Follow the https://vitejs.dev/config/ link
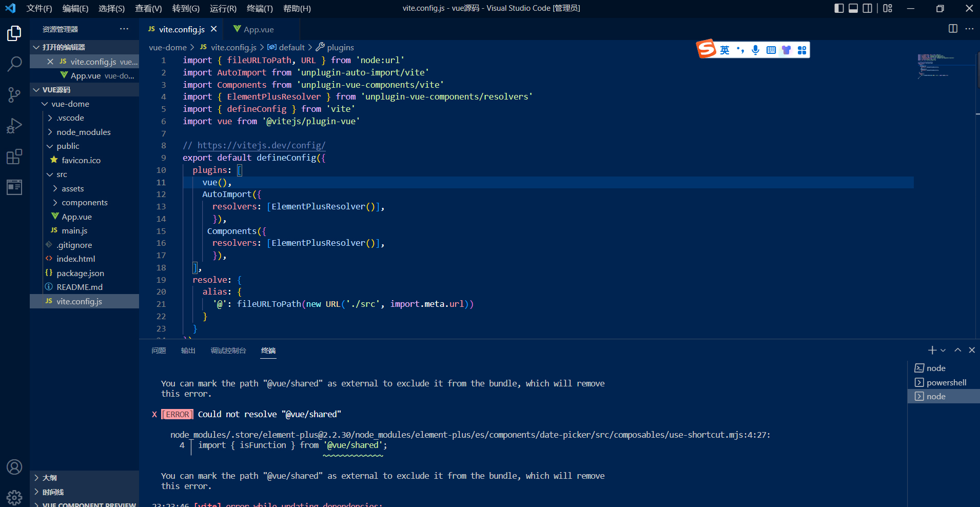 (x=261, y=145)
